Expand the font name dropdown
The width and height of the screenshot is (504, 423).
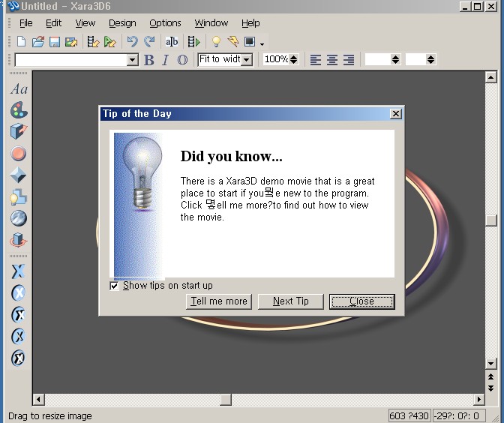coord(133,60)
